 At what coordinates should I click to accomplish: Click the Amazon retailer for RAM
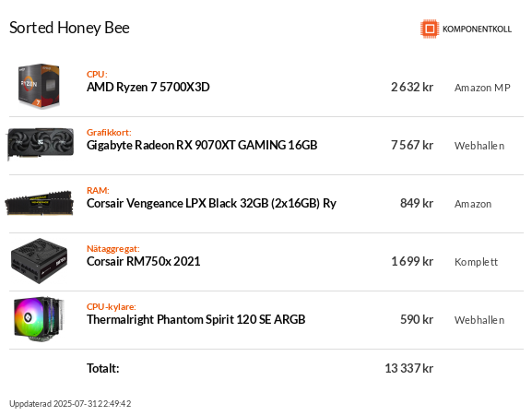point(473,204)
